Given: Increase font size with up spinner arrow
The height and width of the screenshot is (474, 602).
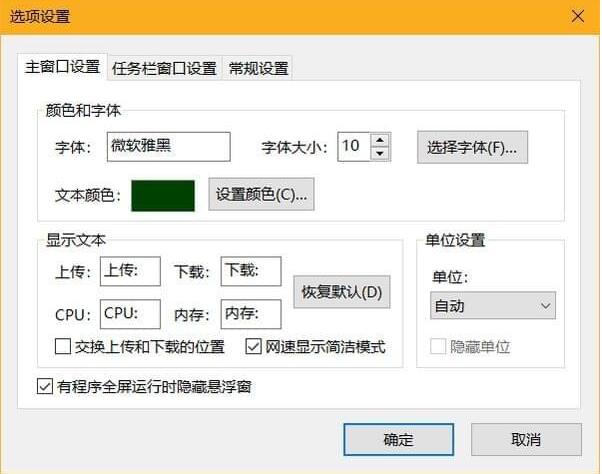Looking at the screenshot, I should [379, 139].
